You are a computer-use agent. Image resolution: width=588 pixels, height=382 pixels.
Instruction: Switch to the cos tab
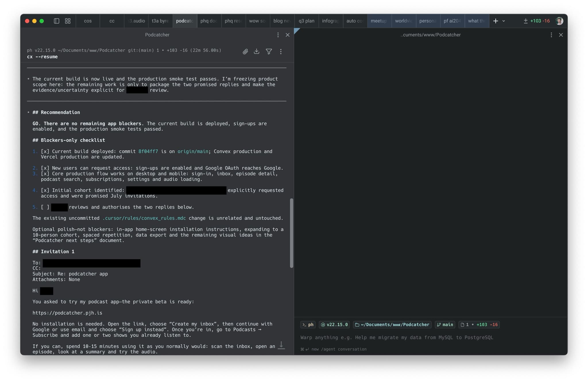88,21
